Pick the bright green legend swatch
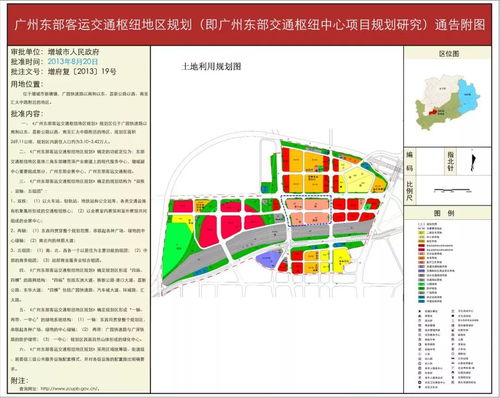Image resolution: width=500 pixels, height=398 pixels. coord(421,284)
